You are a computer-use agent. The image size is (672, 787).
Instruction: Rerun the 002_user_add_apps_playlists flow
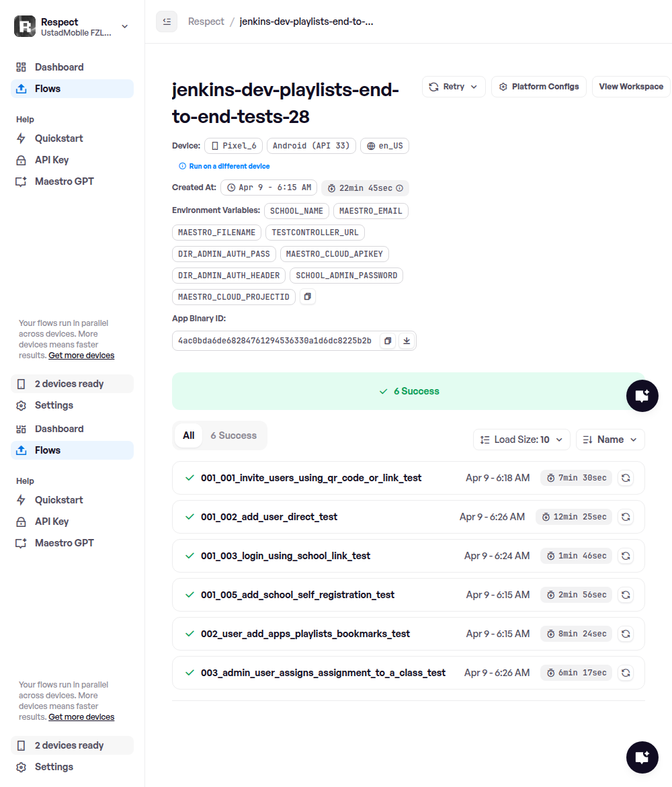[x=625, y=634]
